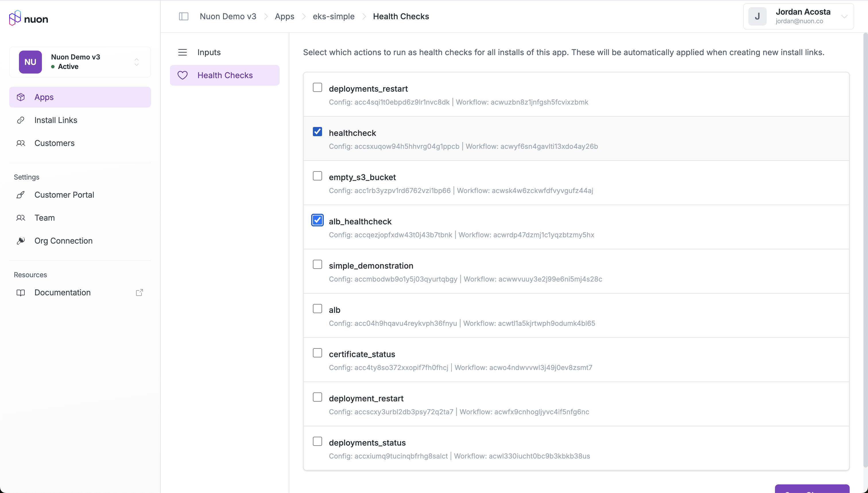This screenshot has width=868, height=493.
Task: Check the certificate_status action
Action: click(317, 353)
